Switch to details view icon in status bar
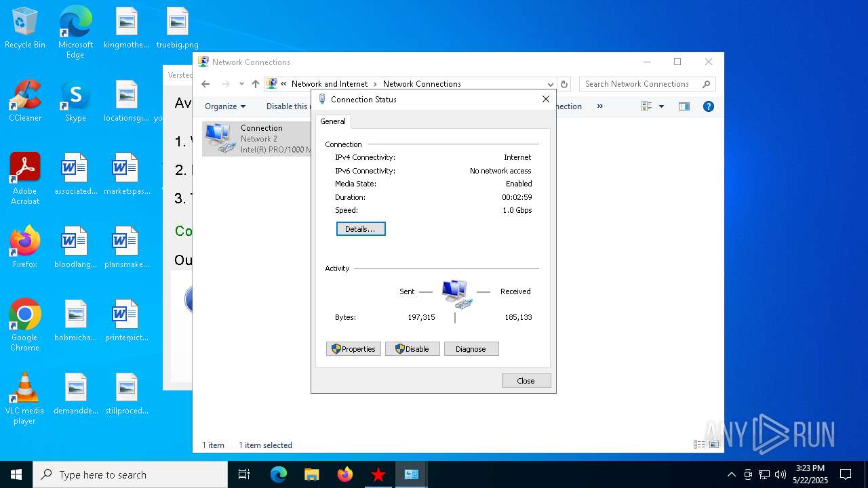The image size is (868, 488). [699, 445]
